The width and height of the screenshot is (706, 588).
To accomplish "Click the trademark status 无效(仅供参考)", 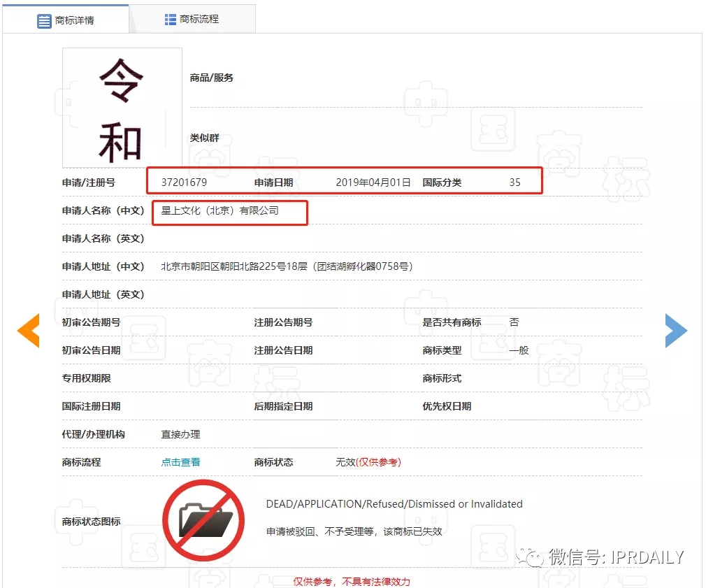I will coord(368,462).
